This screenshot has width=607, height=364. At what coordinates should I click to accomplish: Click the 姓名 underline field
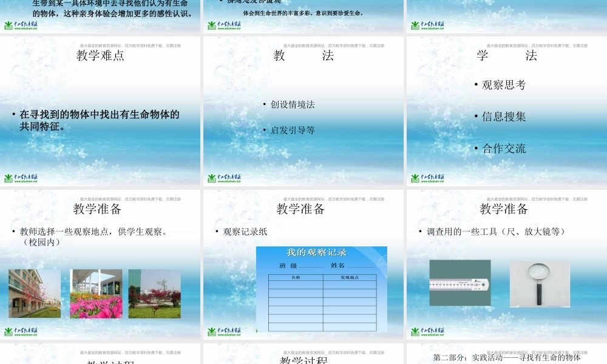pyautogui.click(x=360, y=267)
